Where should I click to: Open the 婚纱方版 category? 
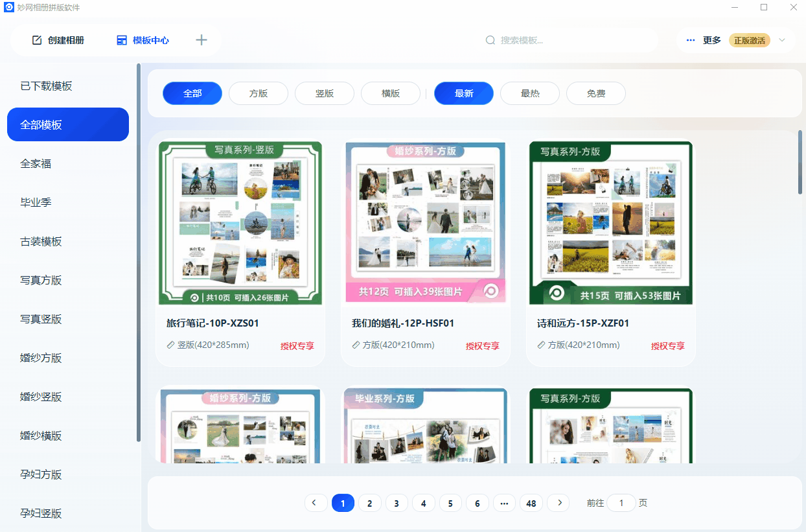(x=68, y=358)
